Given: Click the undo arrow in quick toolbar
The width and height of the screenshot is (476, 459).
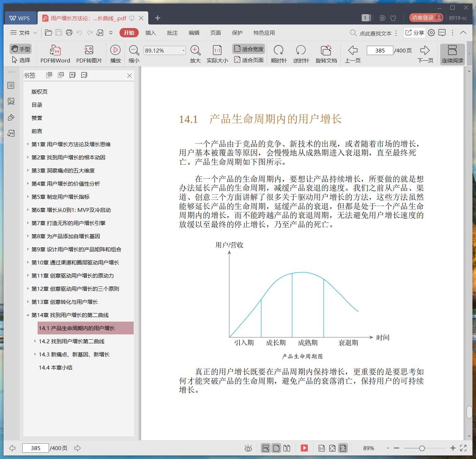Looking at the screenshot, I should [79, 33].
